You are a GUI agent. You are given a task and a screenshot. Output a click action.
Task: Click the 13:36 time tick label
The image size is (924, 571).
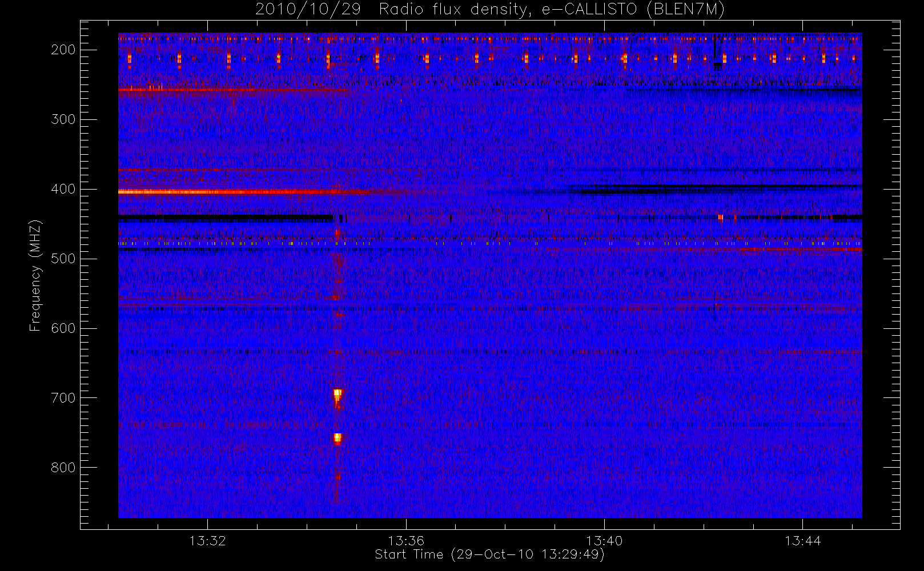pyautogui.click(x=406, y=541)
